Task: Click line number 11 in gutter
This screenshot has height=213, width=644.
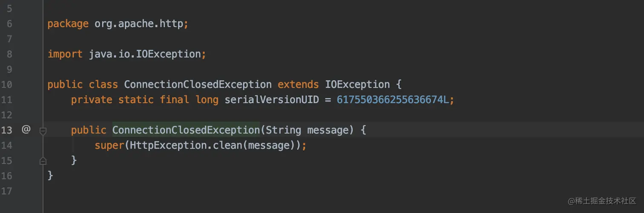Action: 6,100
